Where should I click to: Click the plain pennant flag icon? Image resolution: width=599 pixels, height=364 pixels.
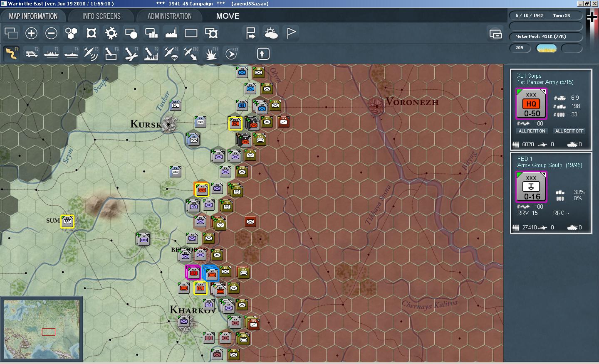(x=291, y=33)
